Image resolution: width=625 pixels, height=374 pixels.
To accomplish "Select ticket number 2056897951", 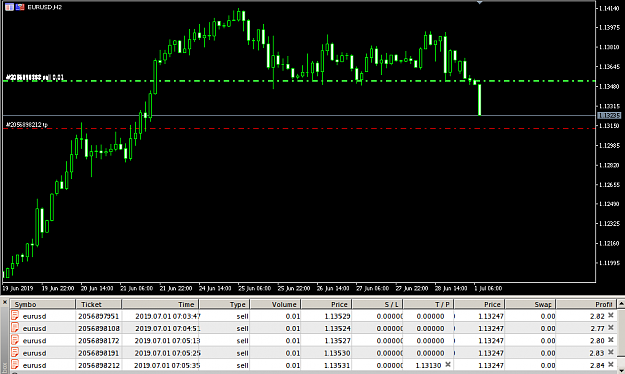I will pyautogui.click(x=98, y=316).
